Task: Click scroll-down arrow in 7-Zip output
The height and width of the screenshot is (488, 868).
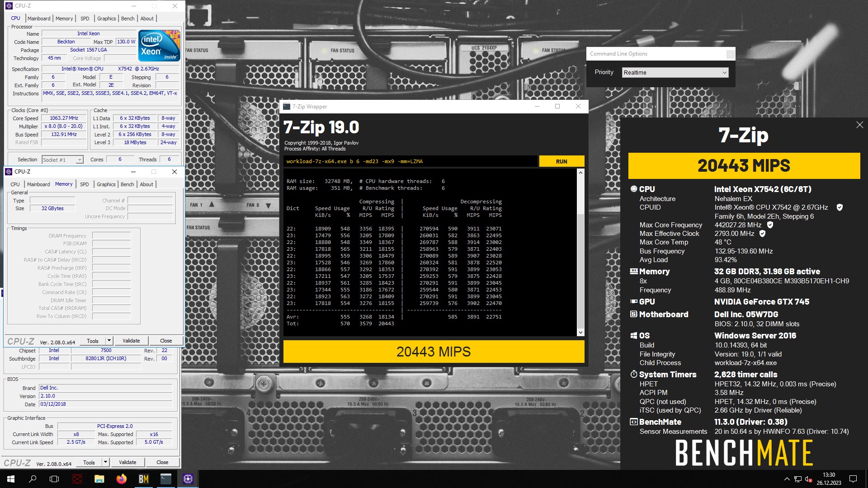Action: tap(581, 333)
